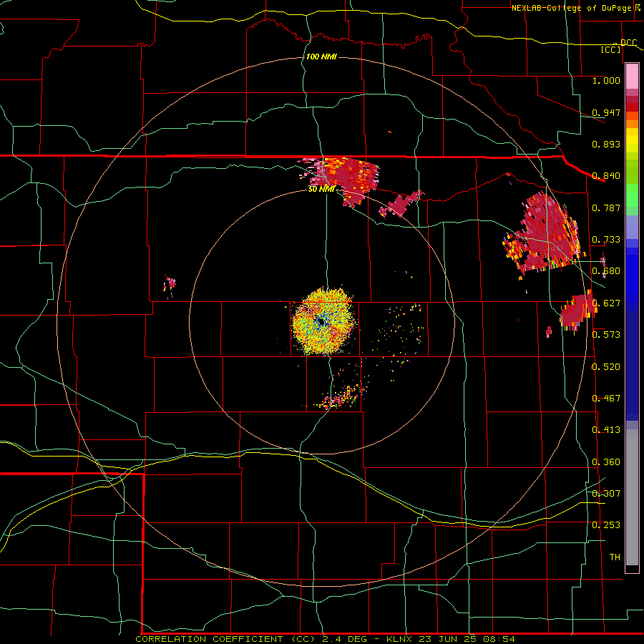Select the 1.000 value on the scale

(x=606, y=80)
